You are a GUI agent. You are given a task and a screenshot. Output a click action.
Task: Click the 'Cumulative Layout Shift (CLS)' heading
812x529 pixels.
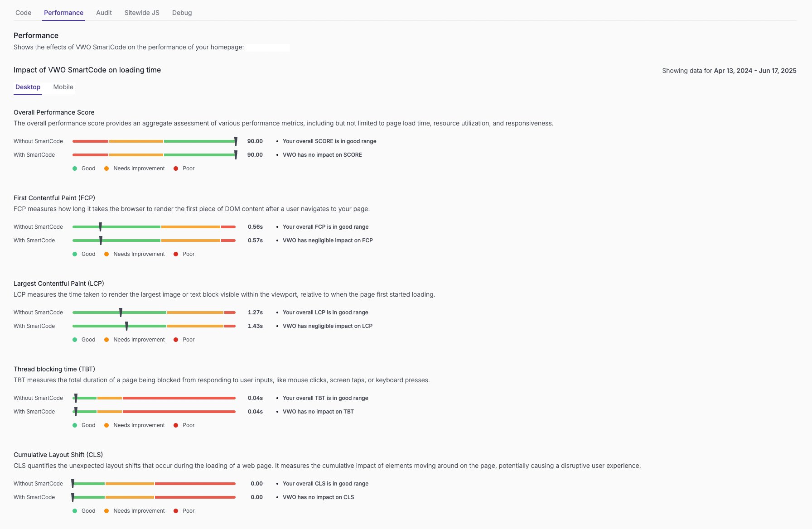click(x=58, y=455)
